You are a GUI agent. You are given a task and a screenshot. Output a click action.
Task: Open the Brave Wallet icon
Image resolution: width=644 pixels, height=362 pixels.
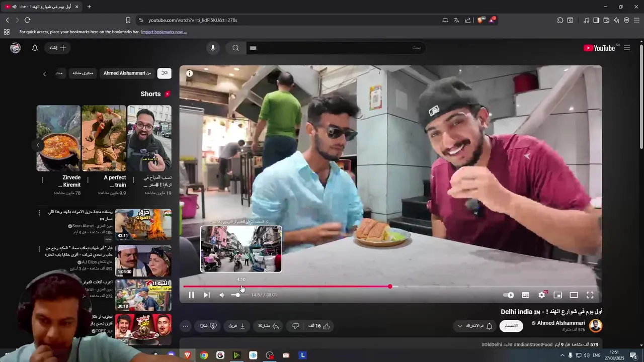click(606, 20)
